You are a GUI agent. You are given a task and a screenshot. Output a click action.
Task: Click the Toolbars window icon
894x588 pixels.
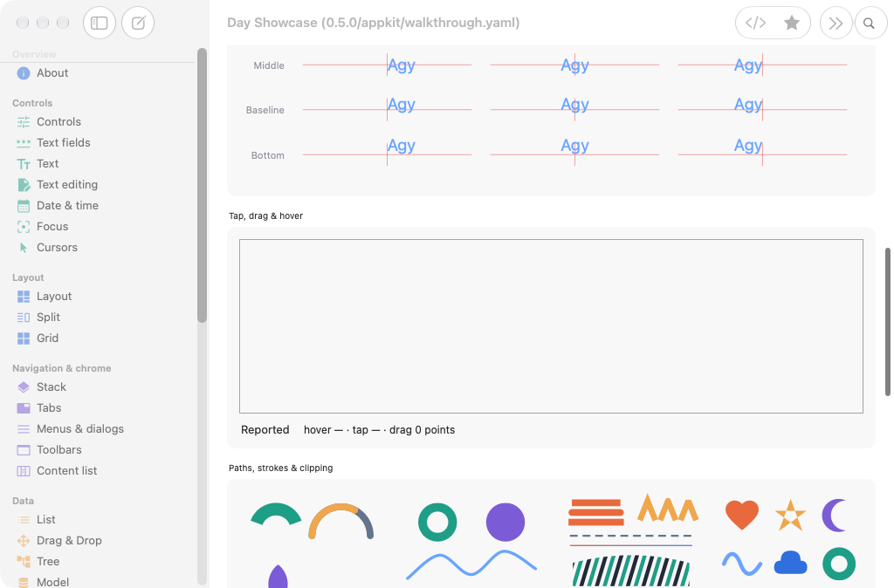[x=24, y=450]
